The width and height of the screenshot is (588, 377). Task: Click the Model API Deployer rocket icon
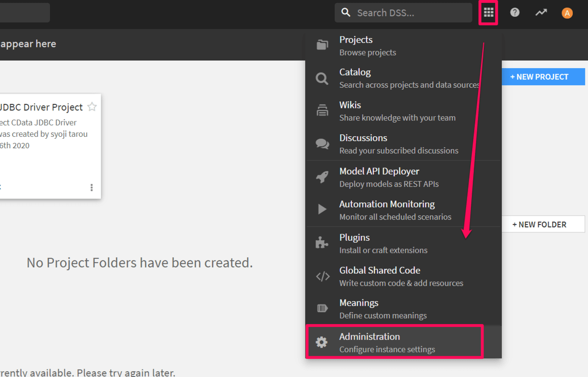(x=322, y=177)
